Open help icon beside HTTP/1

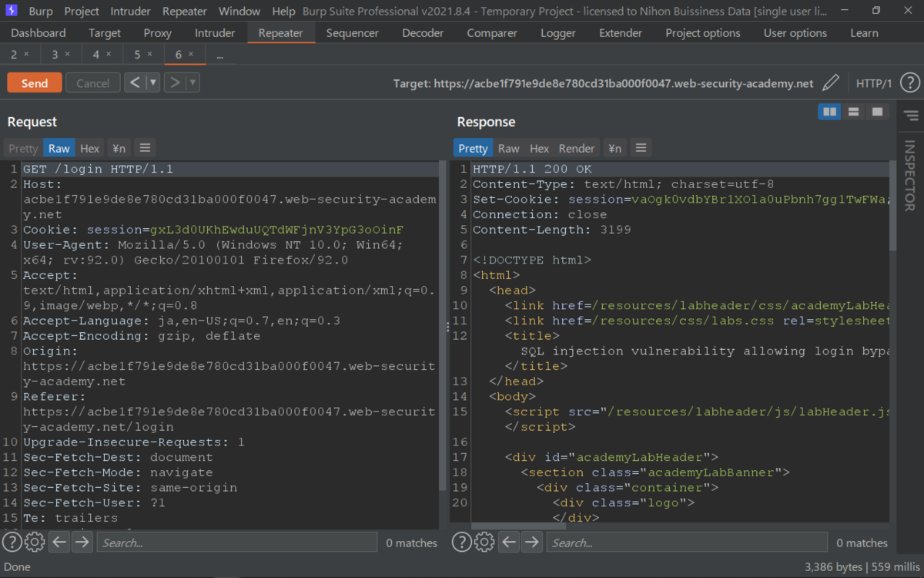909,83
